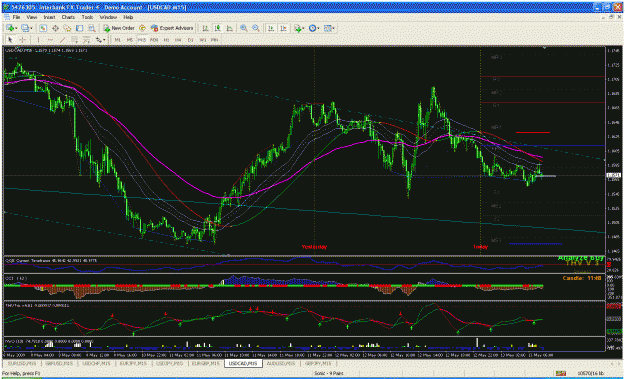Pick the trendline drawing tool

coord(63,40)
